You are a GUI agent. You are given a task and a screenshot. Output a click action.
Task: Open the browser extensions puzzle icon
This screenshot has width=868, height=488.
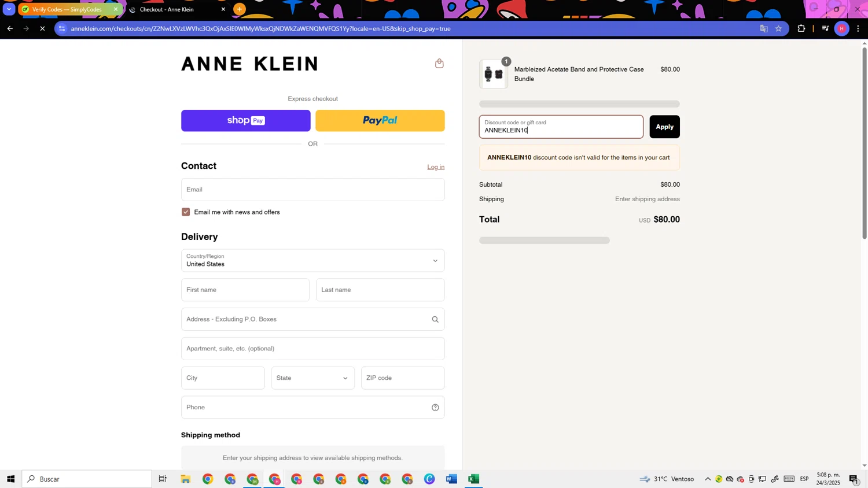point(801,28)
